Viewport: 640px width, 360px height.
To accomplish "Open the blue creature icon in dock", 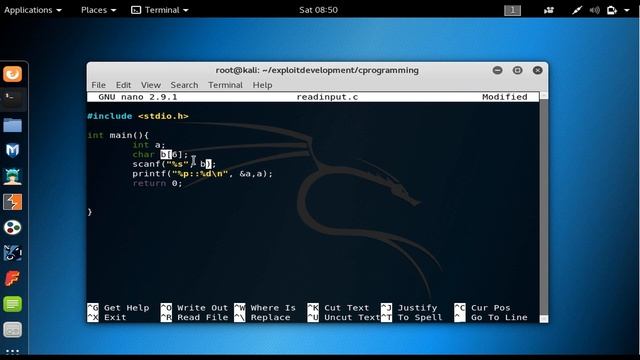I will [13, 253].
